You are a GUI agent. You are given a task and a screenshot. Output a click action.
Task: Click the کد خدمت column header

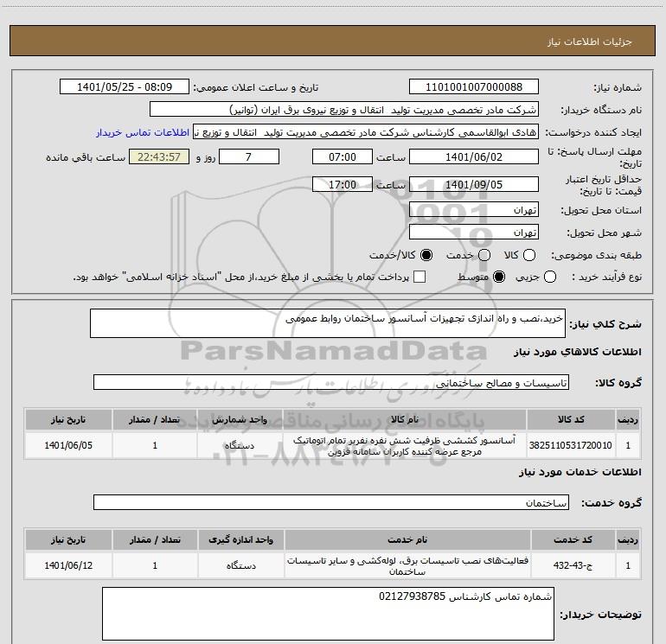pos(573,540)
